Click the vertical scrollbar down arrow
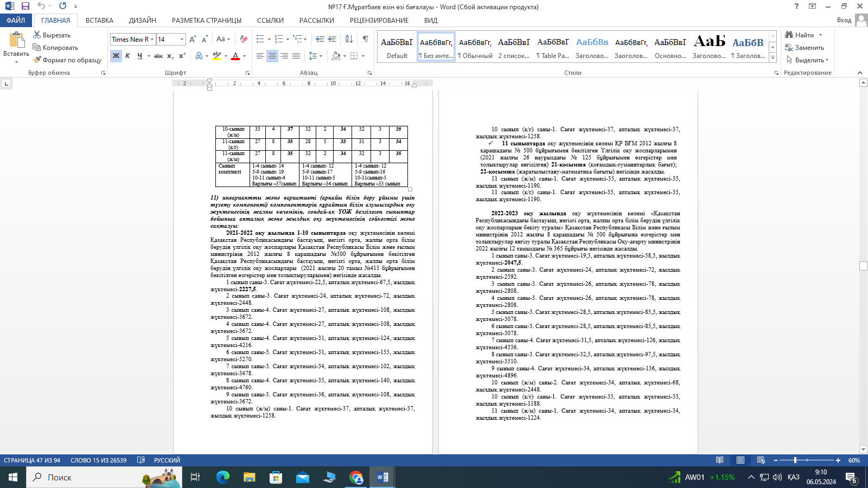 [863, 449]
